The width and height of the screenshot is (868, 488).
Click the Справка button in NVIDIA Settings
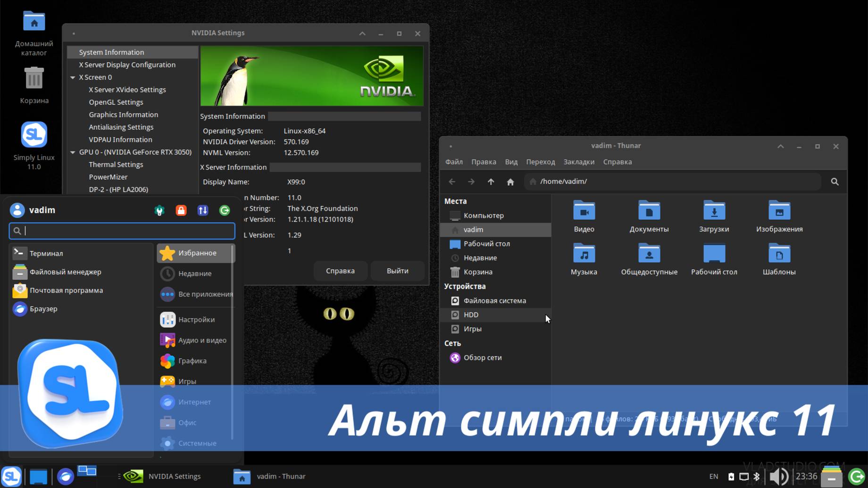pyautogui.click(x=341, y=271)
